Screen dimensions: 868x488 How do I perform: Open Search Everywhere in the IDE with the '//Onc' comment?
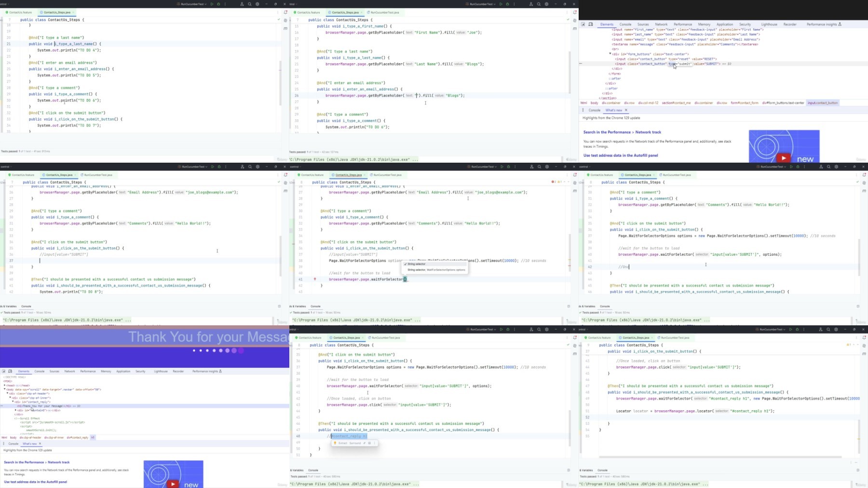828,167
